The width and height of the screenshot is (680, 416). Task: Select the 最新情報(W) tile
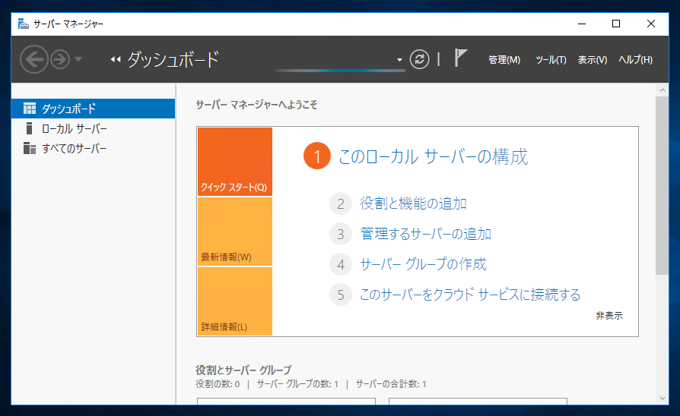[235, 232]
